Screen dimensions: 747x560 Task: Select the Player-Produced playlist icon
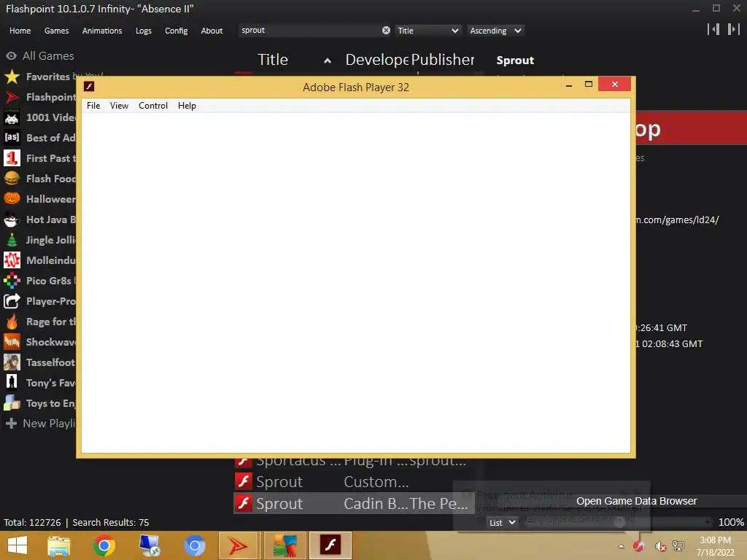(12, 301)
